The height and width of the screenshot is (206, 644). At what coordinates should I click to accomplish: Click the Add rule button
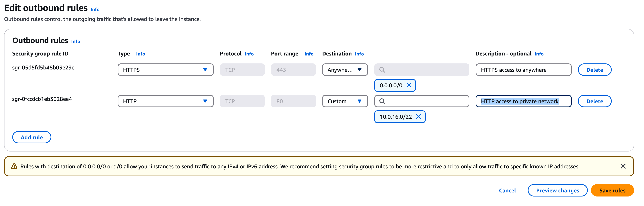[x=32, y=137]
